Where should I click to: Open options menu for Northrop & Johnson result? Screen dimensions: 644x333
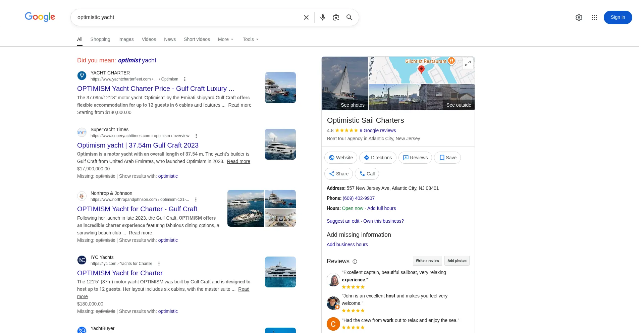[196, 200]
